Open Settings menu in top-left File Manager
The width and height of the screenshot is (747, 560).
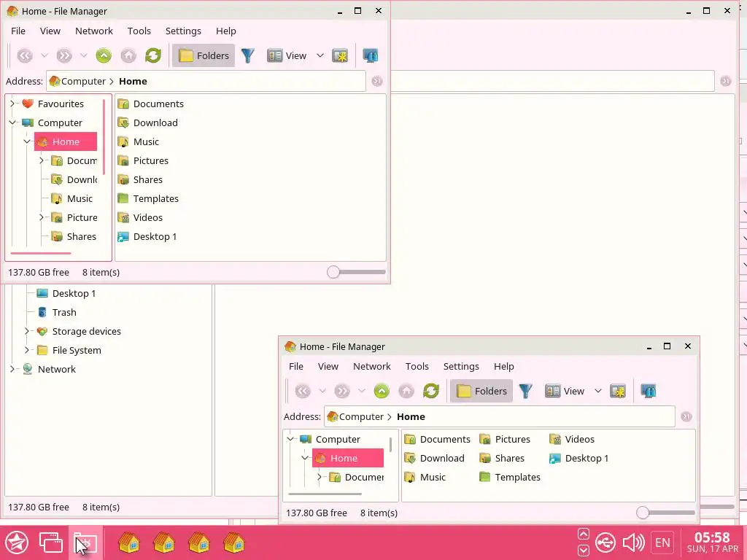tap(183, 31)
